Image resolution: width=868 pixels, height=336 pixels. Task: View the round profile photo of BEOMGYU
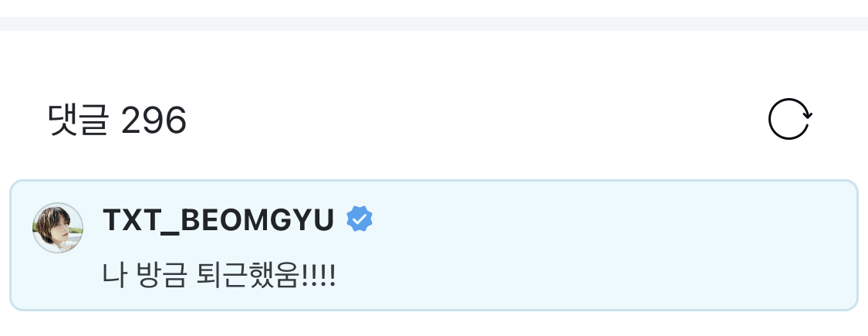(58, 227)
